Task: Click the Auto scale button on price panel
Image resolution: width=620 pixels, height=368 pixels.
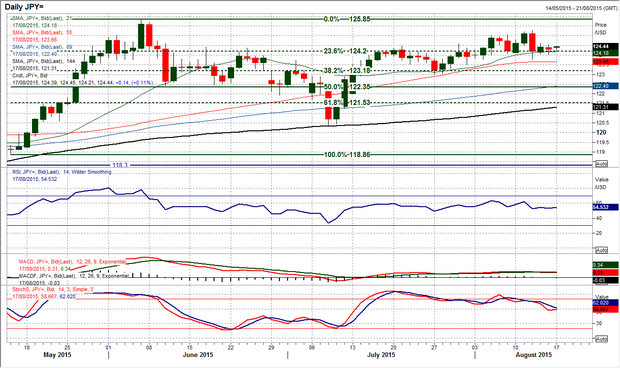Action: 601,164
